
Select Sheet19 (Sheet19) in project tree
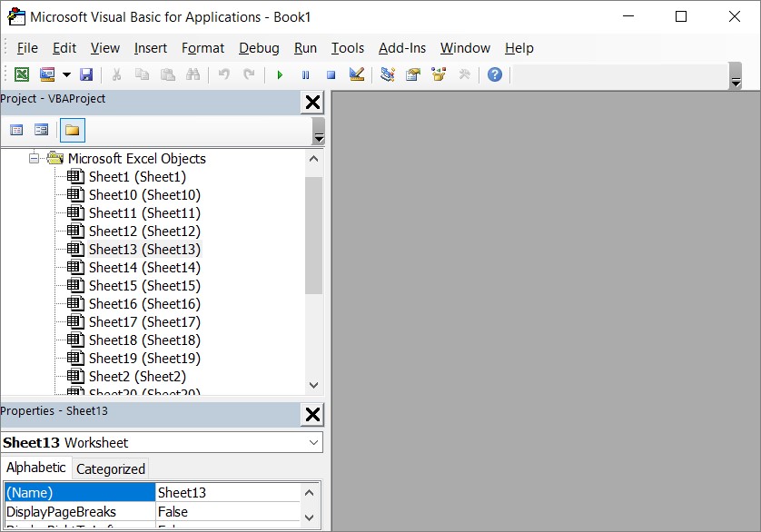pos(144,358)
